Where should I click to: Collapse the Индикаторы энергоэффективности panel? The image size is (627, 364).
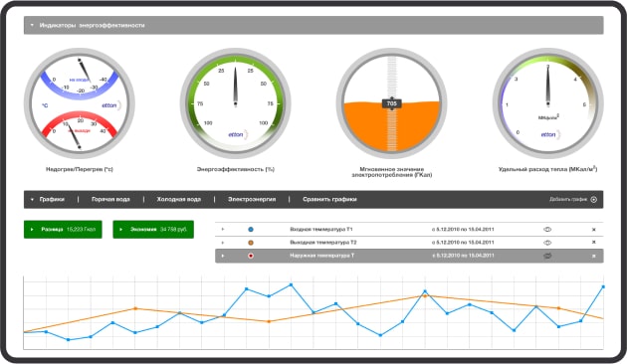tap(32, 25)
